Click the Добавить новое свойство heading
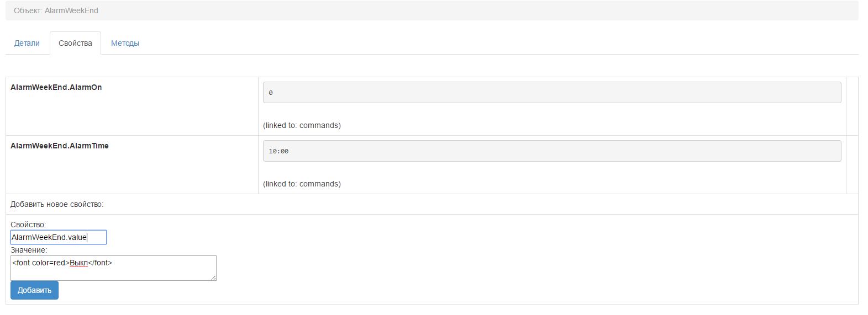Viewport: 868px width, 315px height. (57, 204)
